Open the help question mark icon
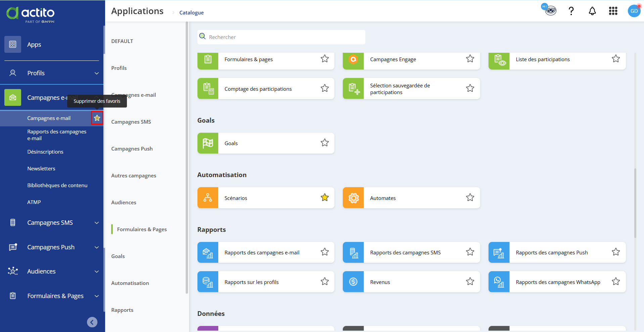 click(571, 11)
